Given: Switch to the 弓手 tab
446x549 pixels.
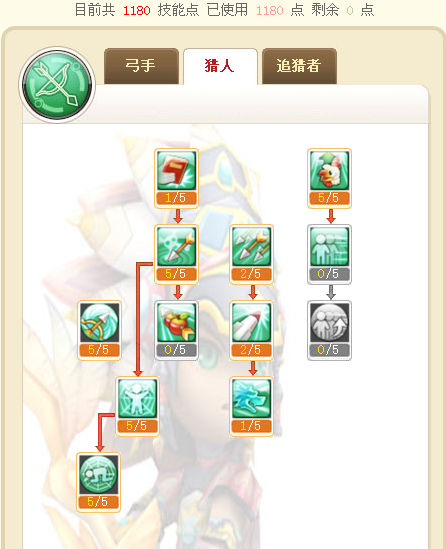Looking at the screenshot, I should [141, 66].
